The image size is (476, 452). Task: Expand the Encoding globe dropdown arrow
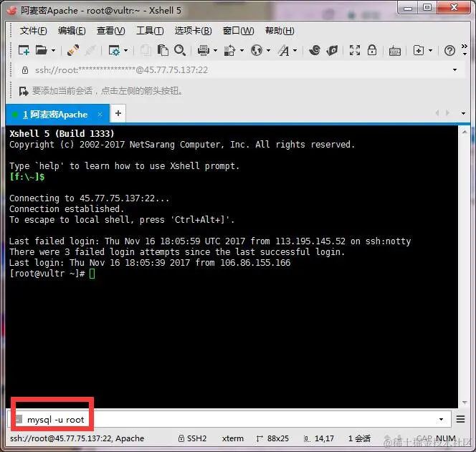268,50
